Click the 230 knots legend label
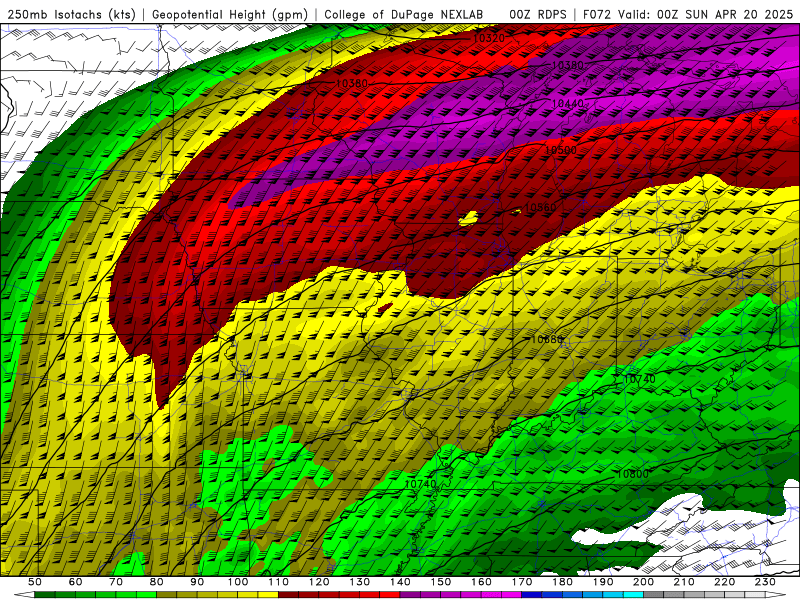The height and width of the screenshot is (600, 800). (765, 582)
